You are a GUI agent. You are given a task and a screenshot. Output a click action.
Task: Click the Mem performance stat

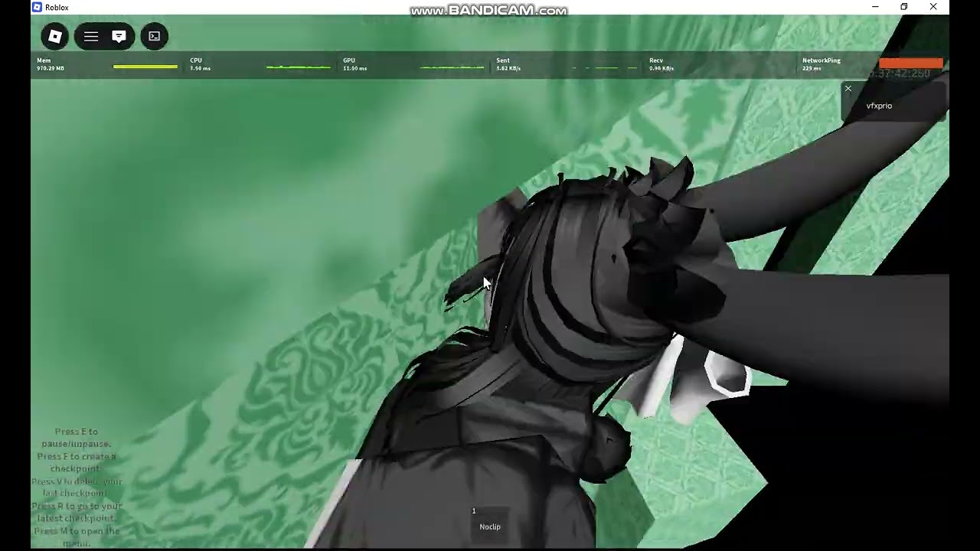coord(107,64)
